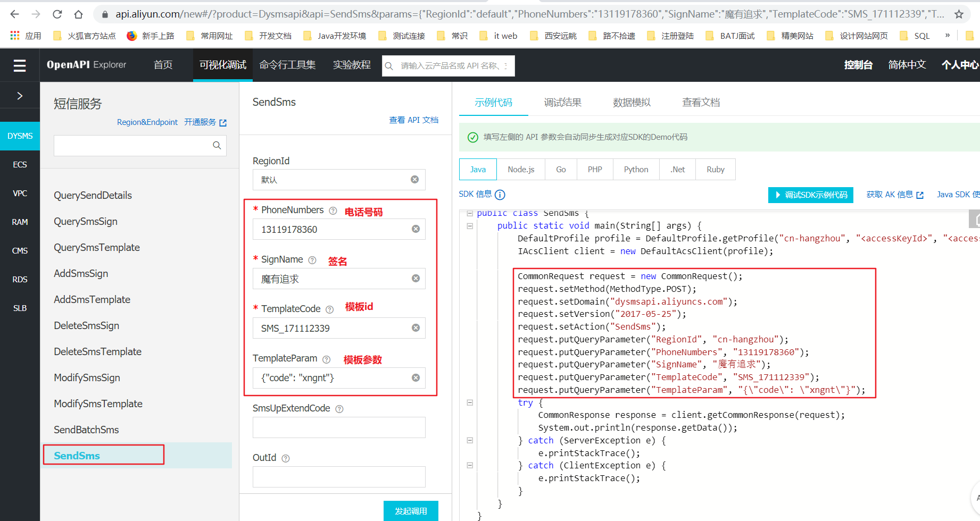The image size is (980, 521).
Task: Show more bookmarks with the overflow chevron
Action: click(x=947, y=36)
